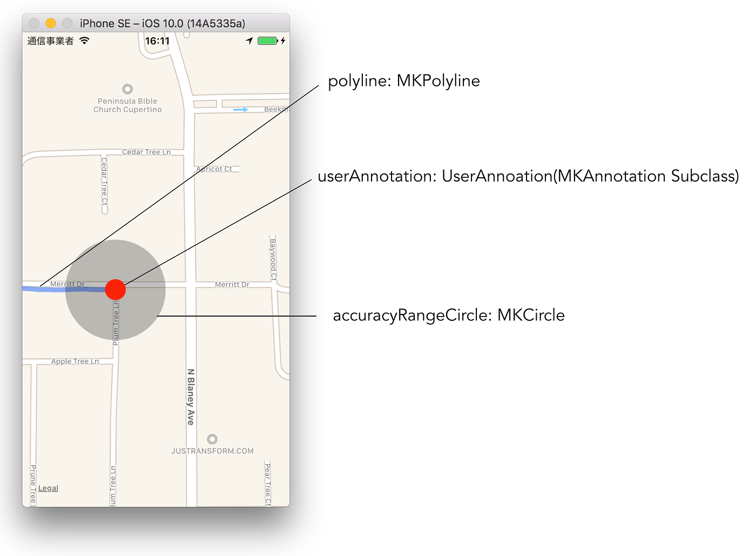
Task: Click the JUSTRANSFORM.COM label on the map
Action: [x=212, y=450]
